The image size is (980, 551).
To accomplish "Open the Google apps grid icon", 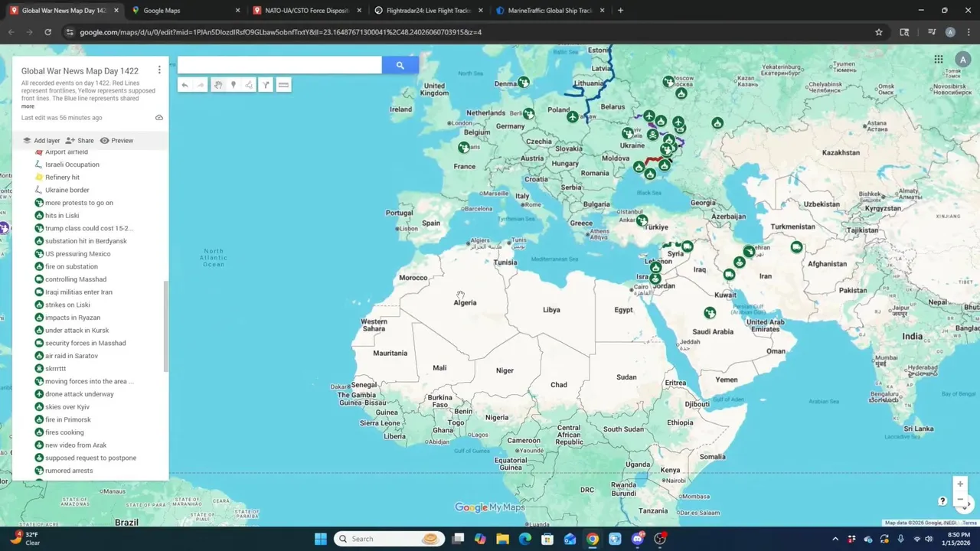I will click(939, 59).
